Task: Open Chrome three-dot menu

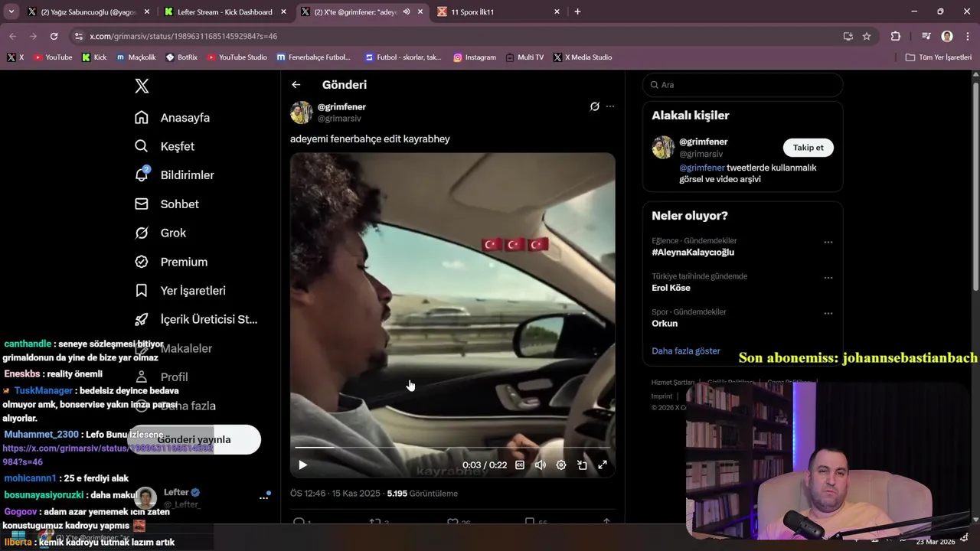Action: [x=967, y=36]
